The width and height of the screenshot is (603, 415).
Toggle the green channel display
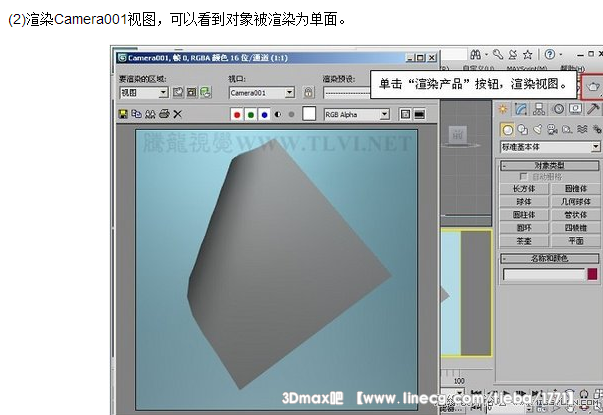(250, 114)
